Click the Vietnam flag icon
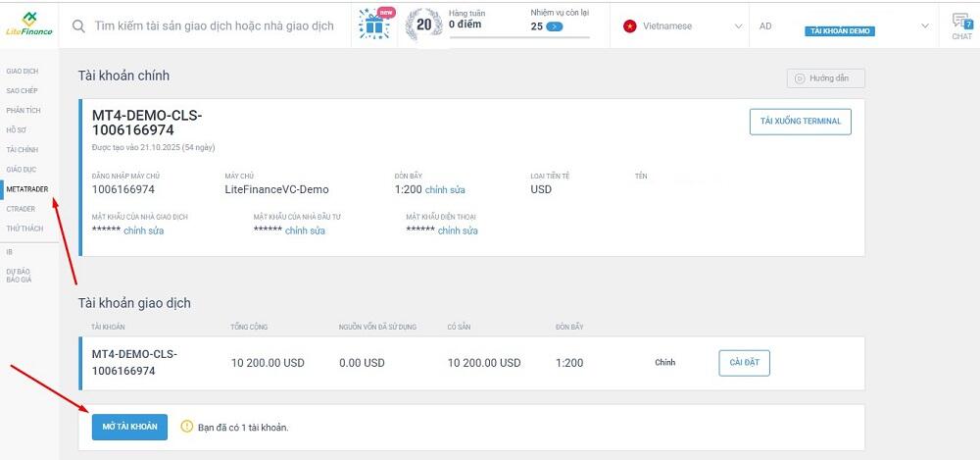This screenshot has width=980, height=460. 629,26
